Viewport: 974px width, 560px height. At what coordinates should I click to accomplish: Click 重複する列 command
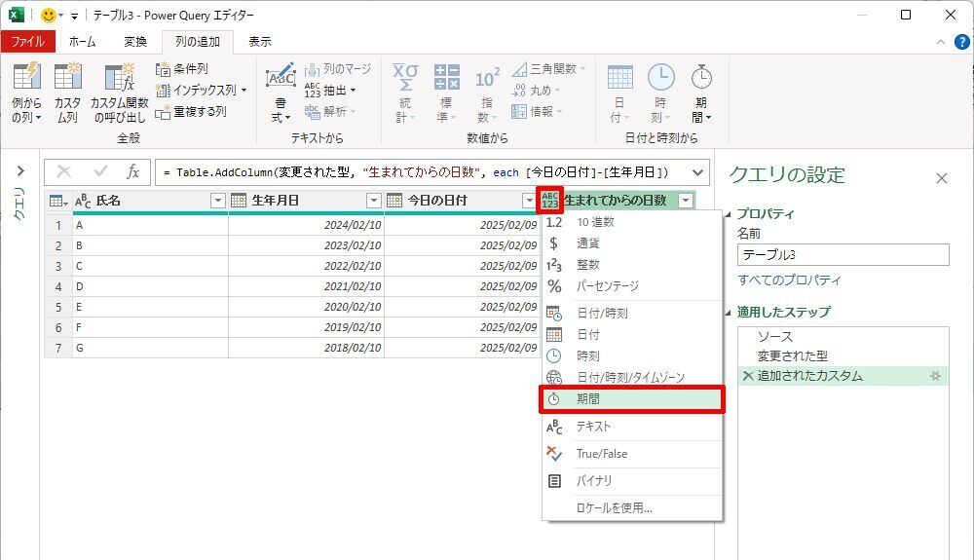(191, 112)
